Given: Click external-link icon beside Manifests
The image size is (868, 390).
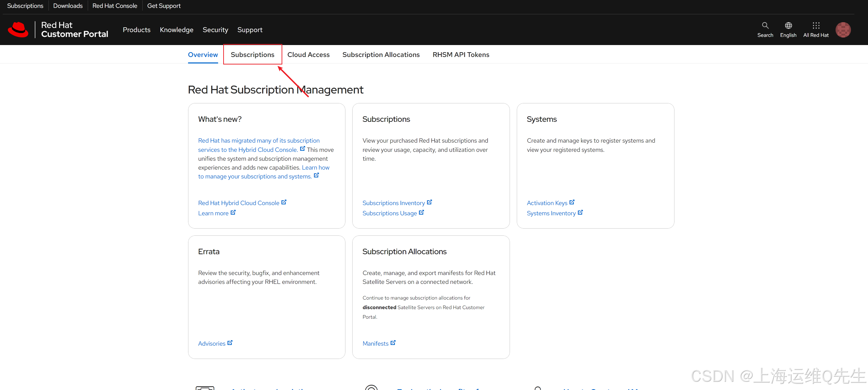Looking at the screenshot, I should pos(393,343).
